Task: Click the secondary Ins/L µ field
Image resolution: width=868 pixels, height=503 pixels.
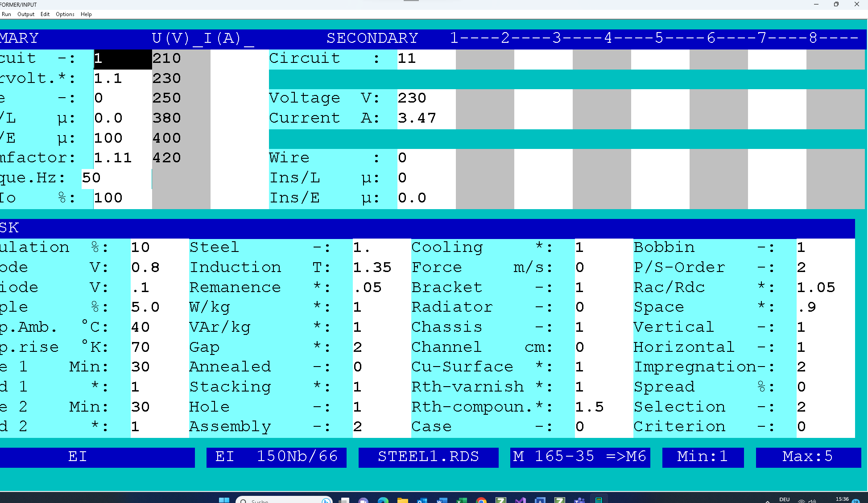Action: click(x=426, y=178)
